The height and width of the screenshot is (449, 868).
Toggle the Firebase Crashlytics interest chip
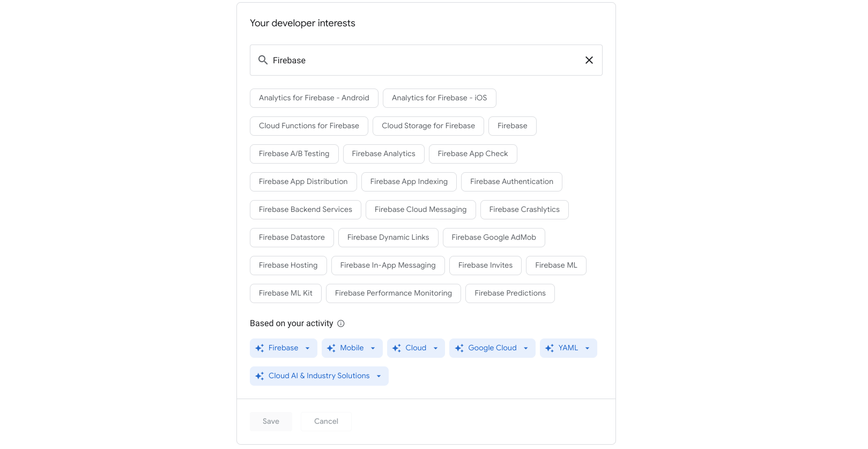[524, 210]
